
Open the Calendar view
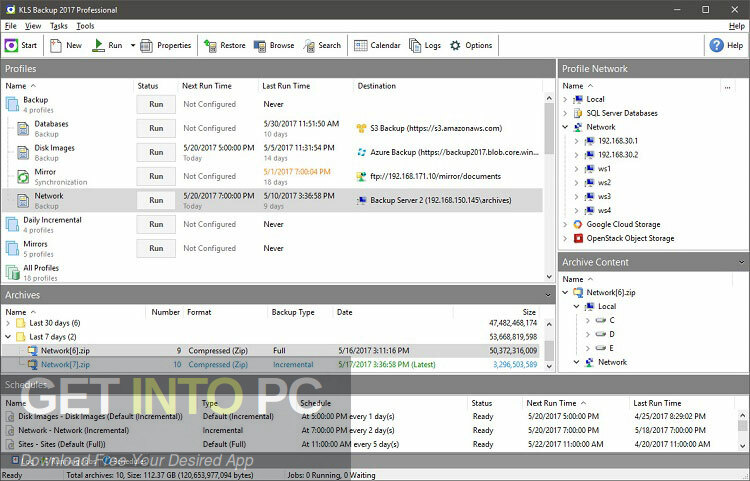(x=377, y=45)
